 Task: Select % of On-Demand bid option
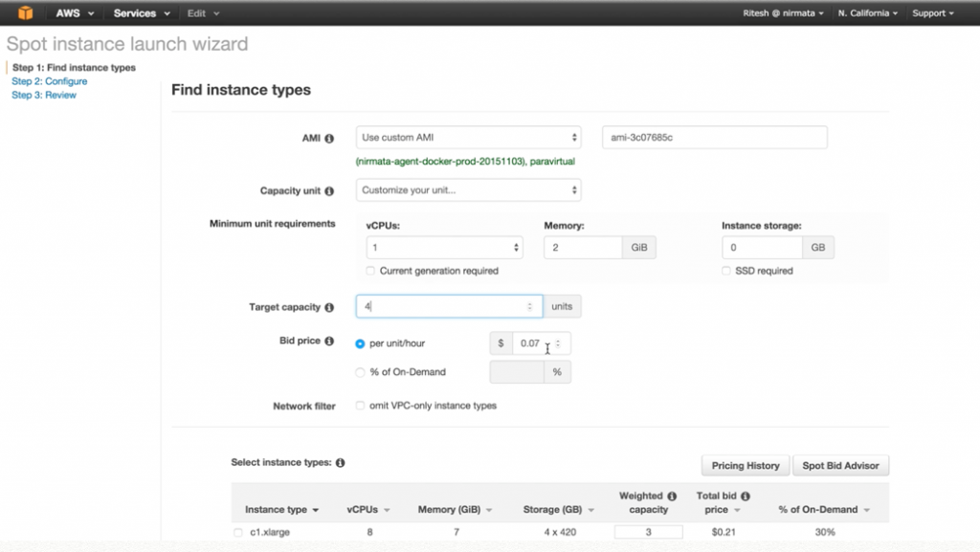[x=360, y=373]
